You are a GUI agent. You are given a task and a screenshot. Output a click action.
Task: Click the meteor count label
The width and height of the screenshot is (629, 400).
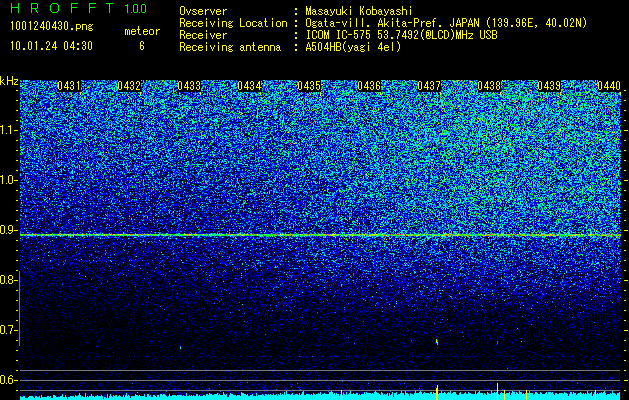pyautogui.click(x=142, y=31)
